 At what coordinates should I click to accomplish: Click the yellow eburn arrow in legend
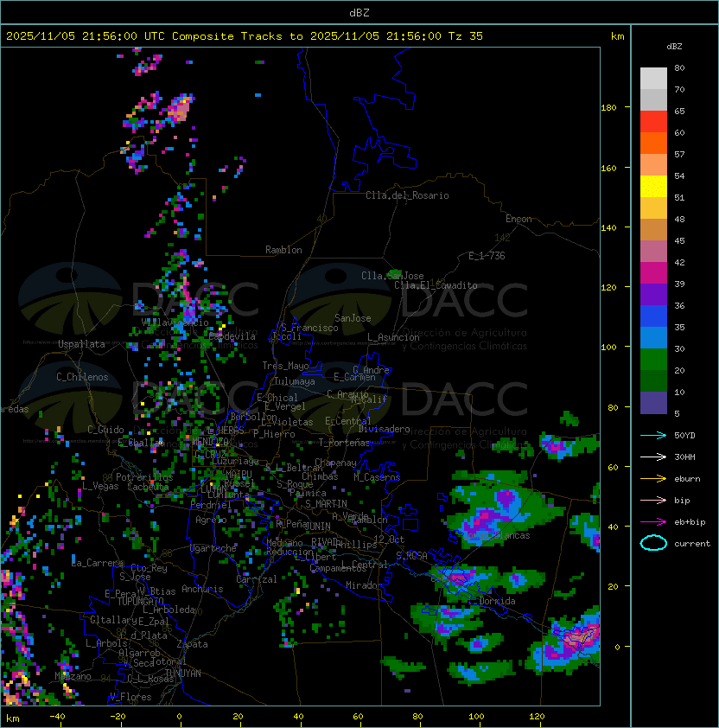[x=653, y=479]
